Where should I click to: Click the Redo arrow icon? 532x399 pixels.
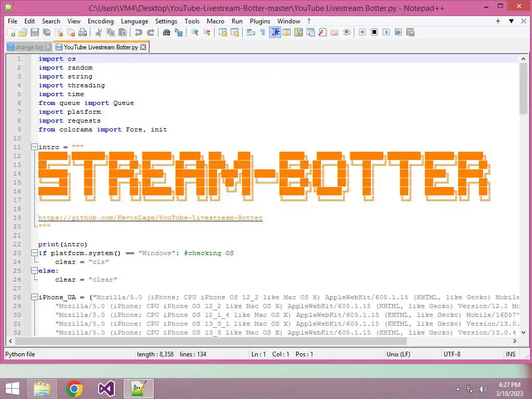(150, 32)
